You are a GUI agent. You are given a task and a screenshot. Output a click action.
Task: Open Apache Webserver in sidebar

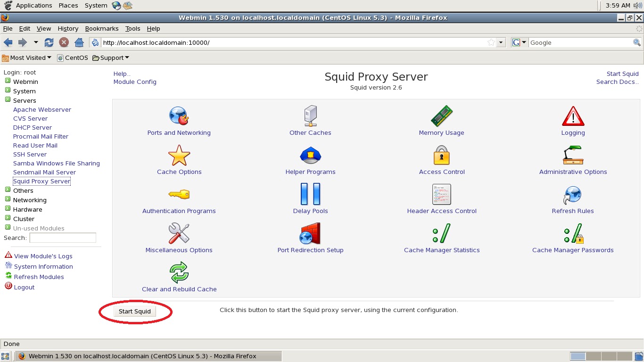pos(42,109)
